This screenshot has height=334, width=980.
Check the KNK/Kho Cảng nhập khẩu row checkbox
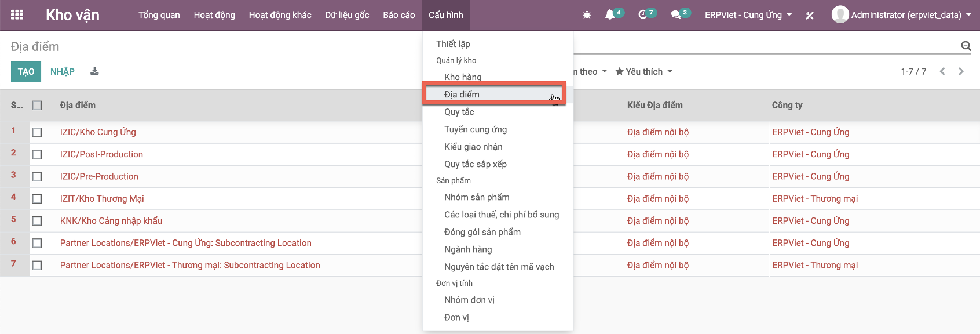click(37, 221)
